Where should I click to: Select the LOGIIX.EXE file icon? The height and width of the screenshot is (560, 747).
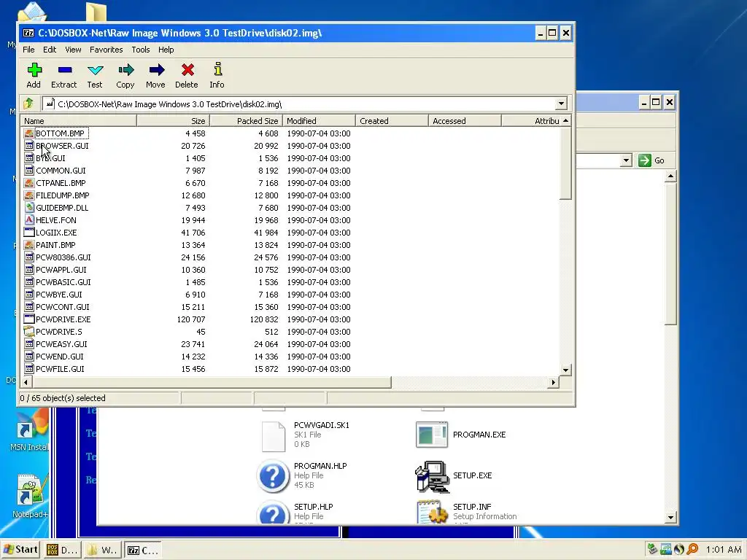29,233
